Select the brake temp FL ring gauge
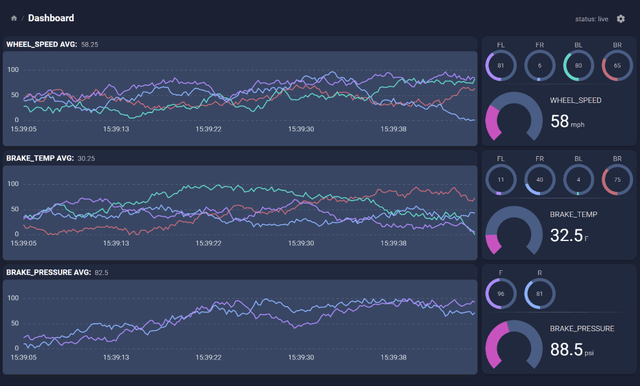This screenshot has width=640, height=386. coord(501,180)
